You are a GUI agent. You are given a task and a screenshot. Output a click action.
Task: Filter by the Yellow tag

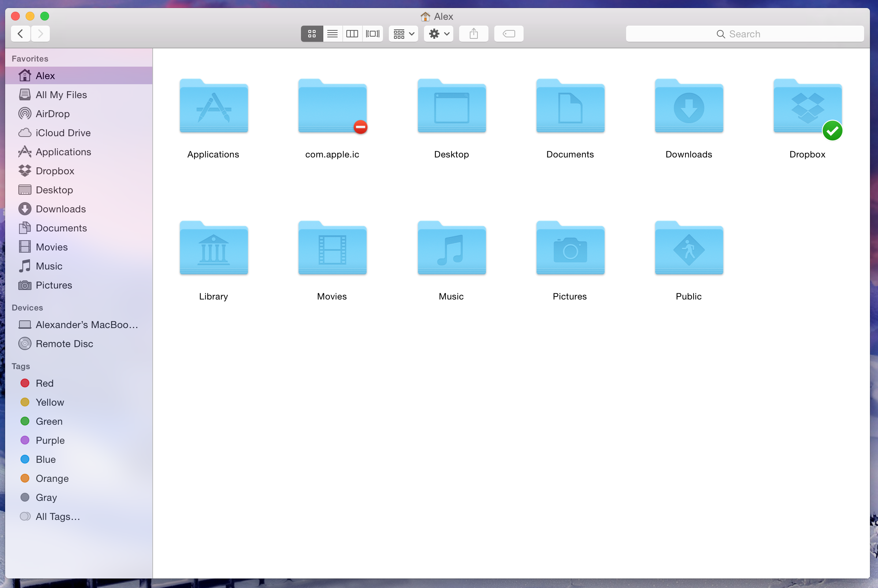(x=79, y=402)
